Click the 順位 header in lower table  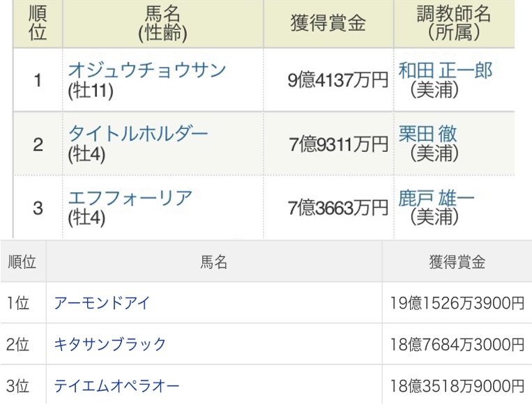[22, 261]
